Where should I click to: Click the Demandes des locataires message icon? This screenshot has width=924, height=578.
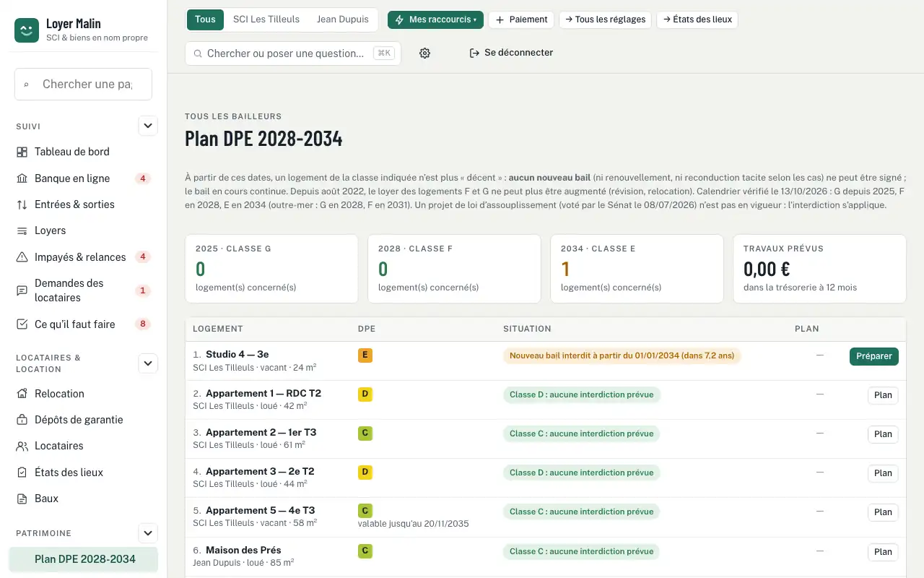(x=22, y=290)
